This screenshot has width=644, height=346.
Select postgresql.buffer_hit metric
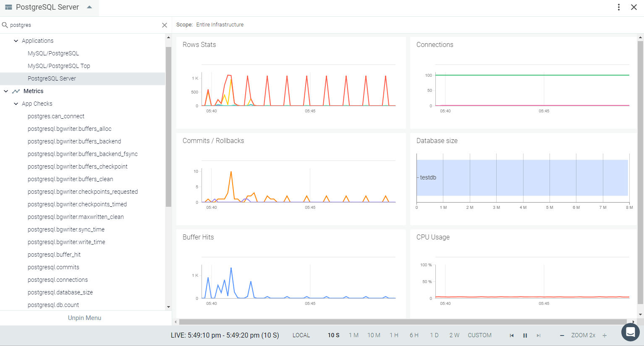point(54,255)
